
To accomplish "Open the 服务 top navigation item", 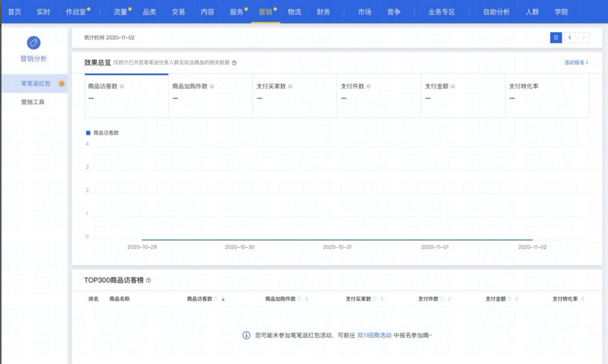I will pyautogui.click(x=237, y=12).
